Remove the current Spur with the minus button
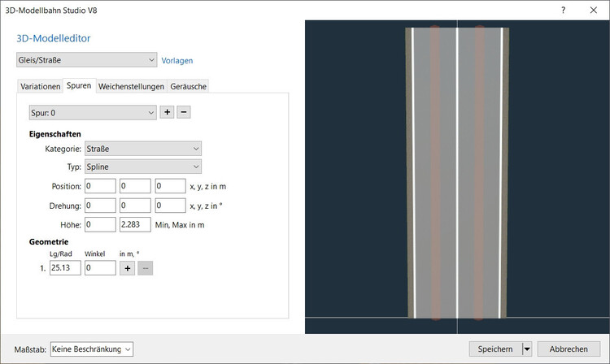This screenshot has width=610, height=364. pyautogui.click(x=184, y=112)
